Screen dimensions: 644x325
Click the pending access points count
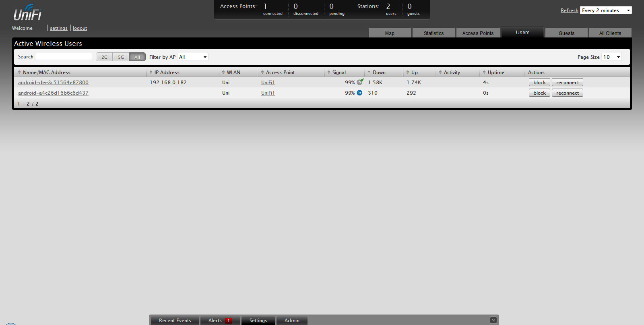pyautogui.click(x=331, y=6)
